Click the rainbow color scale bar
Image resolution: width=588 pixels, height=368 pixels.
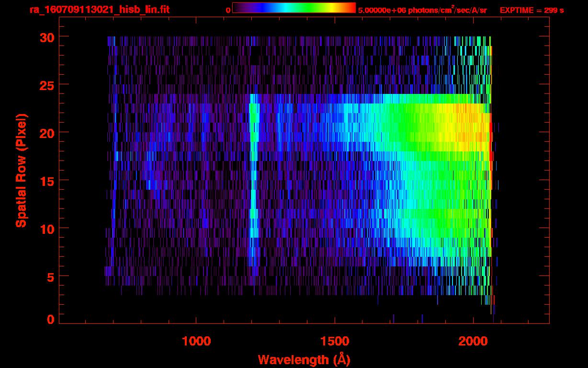tap(294, 8)
